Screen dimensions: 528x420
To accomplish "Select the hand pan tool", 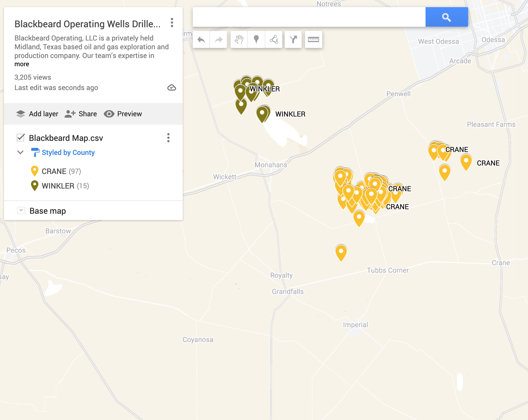I will [x=239, y=40].
